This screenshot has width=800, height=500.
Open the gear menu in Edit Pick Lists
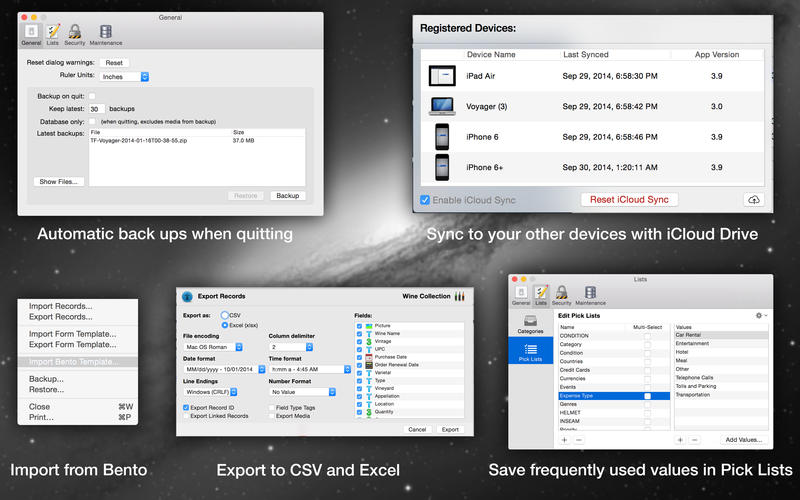(x=761, y=315)
